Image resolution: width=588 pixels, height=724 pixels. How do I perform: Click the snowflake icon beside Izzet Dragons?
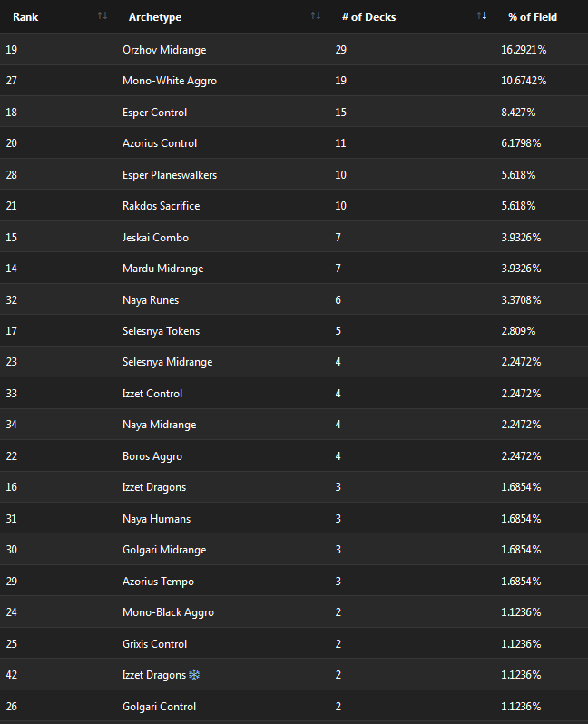[x=194, y=675]
